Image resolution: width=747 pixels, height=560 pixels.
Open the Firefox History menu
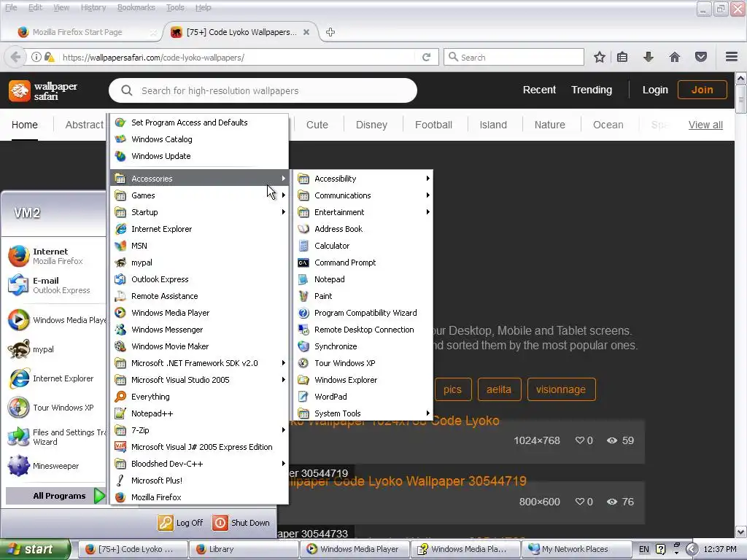click(93, 7)
